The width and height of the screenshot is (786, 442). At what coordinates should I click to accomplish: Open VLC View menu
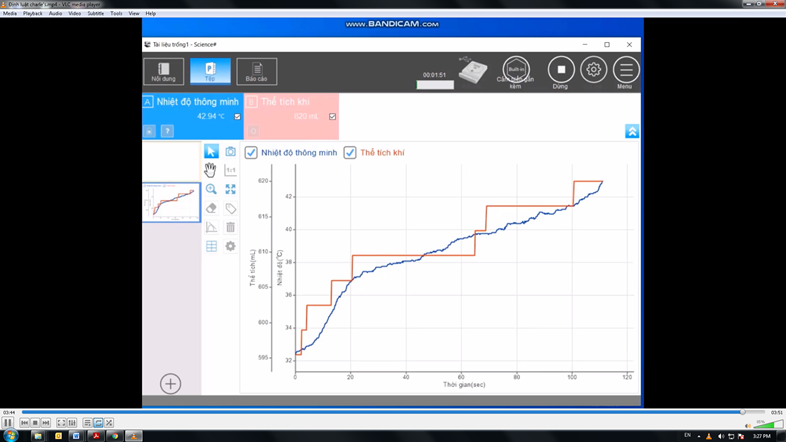coord(134,14)
